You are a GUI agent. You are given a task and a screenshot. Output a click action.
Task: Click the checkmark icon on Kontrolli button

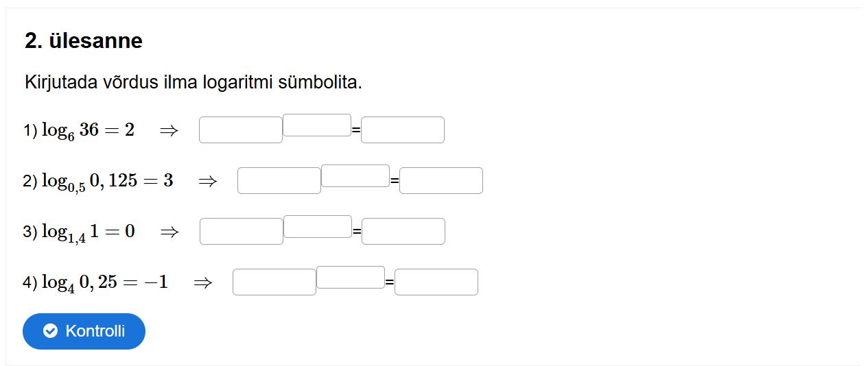click(x=50, y=331)
